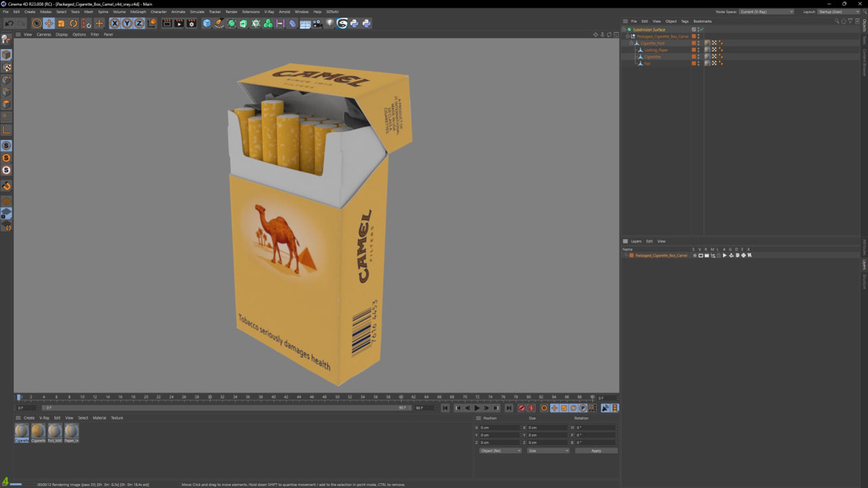Click the orange layer color of Cigarettes

point(694,57)
